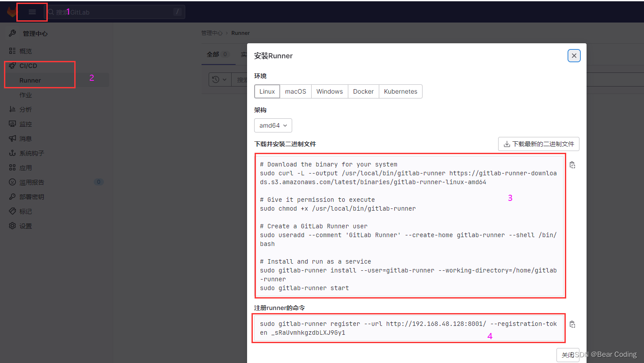Select macOS as the environment
Image resolution: width=644 pixels, height=363 pixels.
click(x=295, y=91)
